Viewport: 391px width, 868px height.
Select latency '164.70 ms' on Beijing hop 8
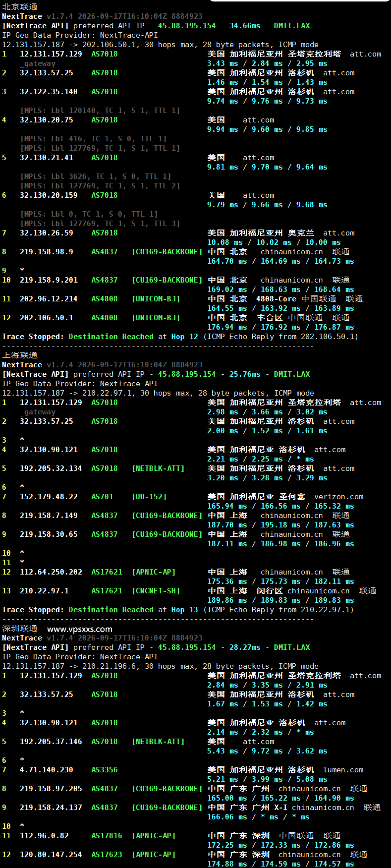coord(227,261)
